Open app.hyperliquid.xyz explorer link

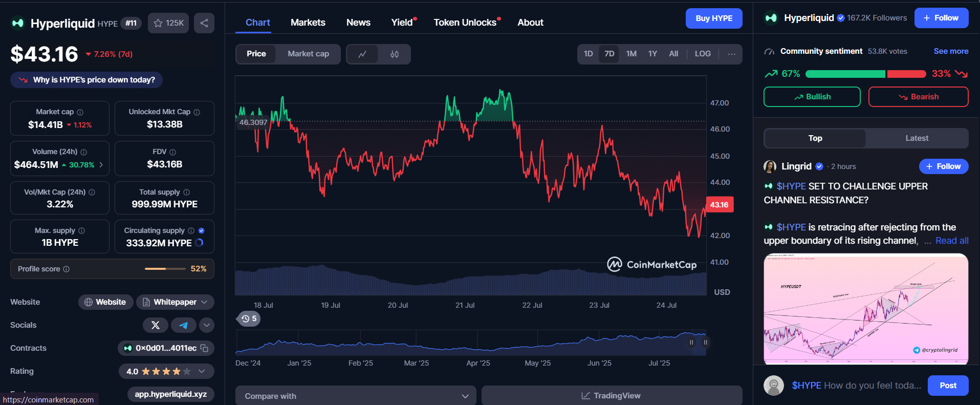171,394
